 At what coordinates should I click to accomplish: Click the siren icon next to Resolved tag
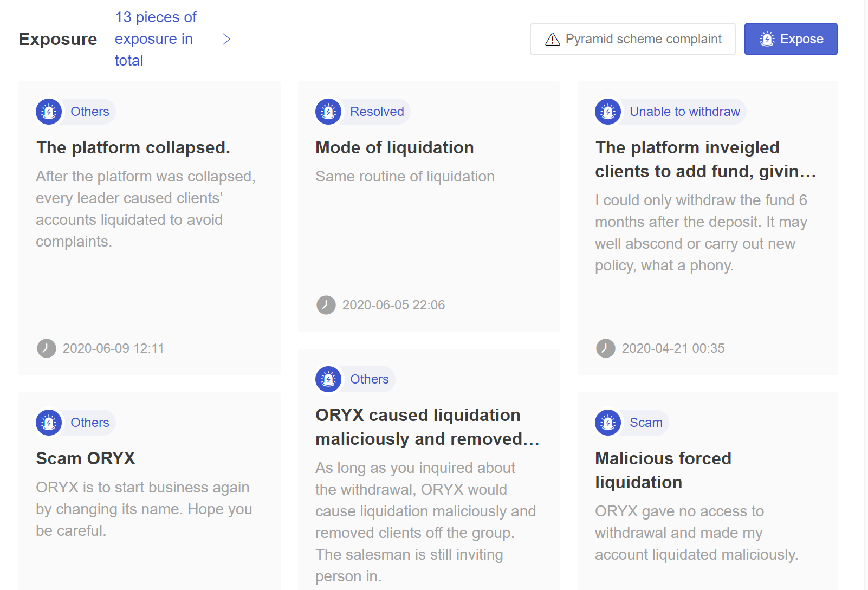[x=328, y=112]
